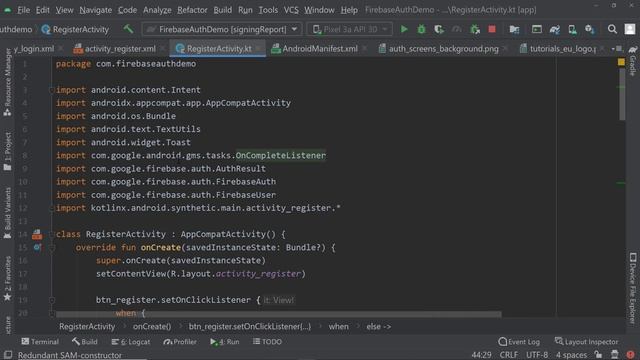This screenshot has width=640, height=360.
Task: Click the user account avatar icon
Action: tap(630, 29)
